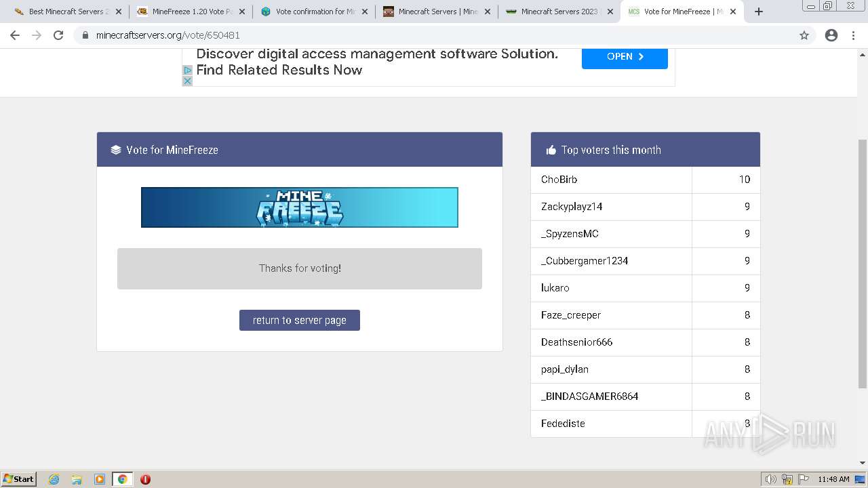Open Chrome's three-dot menu
Image resolution: width=868 pixels, height=488 pixels.
(854, 35)
